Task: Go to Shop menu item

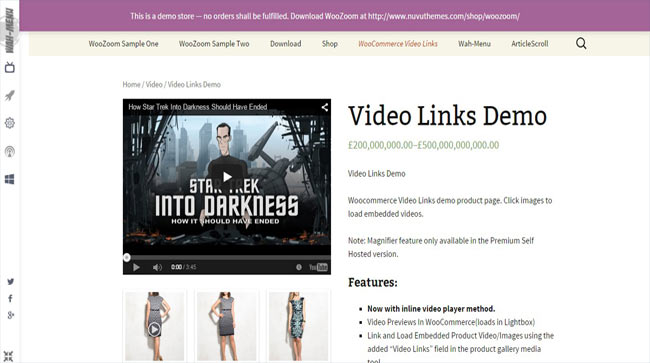Action: coord(330,44)
